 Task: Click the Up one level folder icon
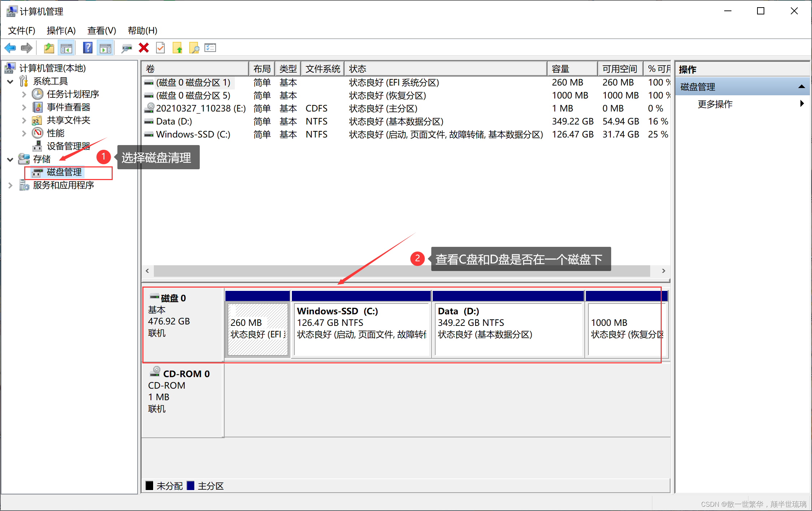49,48
